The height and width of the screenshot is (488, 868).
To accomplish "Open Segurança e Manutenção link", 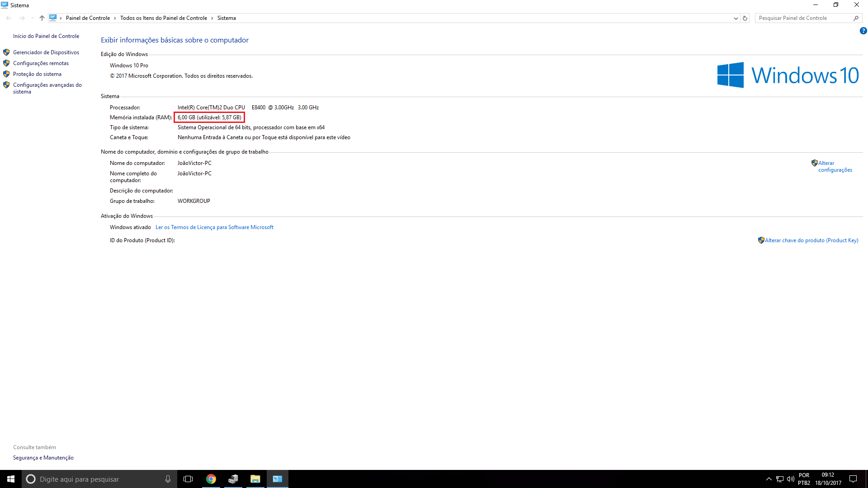I will pos(43,458).
